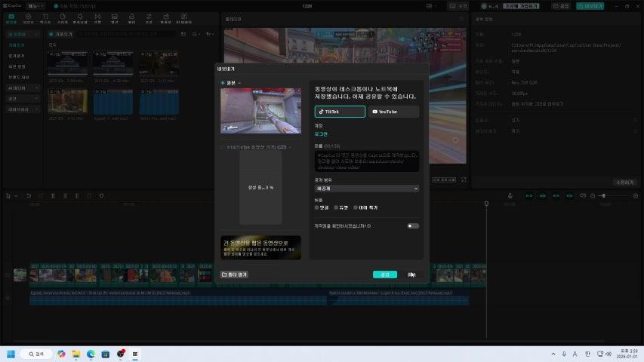Open File Explorer from the taskbar
644x362 pixels.
click(x=75, y=354)
